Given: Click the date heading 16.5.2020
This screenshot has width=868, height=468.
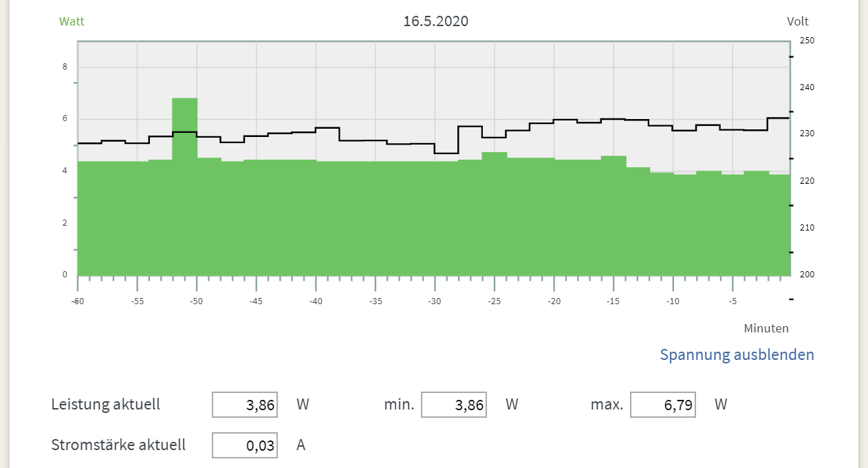Looking at the screenshot, I should pos(435,21).
